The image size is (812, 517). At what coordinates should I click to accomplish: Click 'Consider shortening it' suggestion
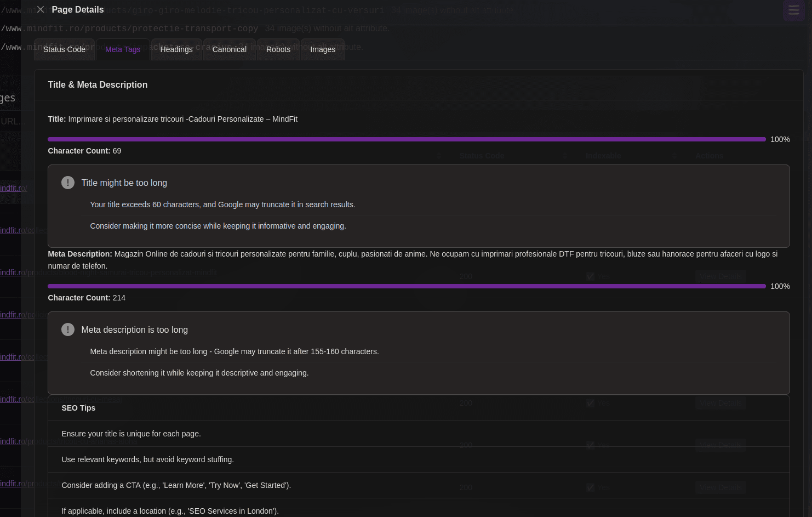coord(199,373)
